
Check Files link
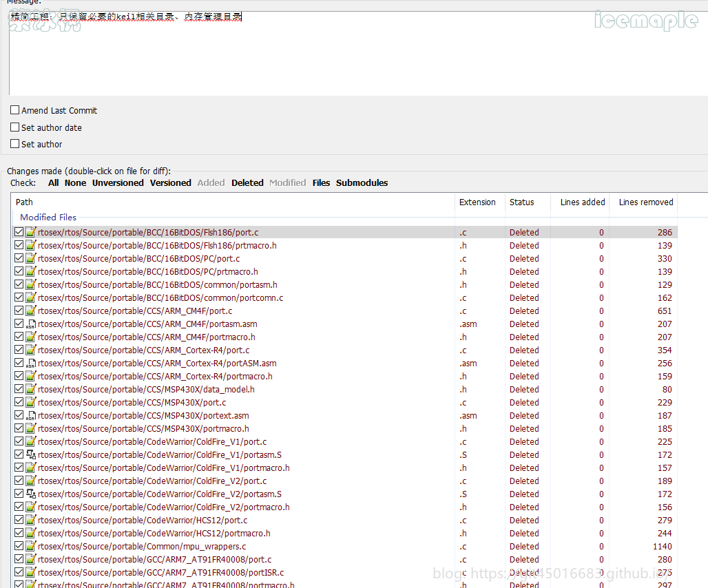(x=321, y=182)
